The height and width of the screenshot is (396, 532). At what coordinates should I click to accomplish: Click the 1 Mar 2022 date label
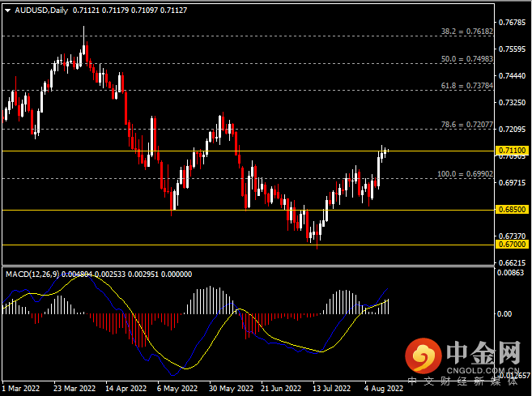pos(21,388)
